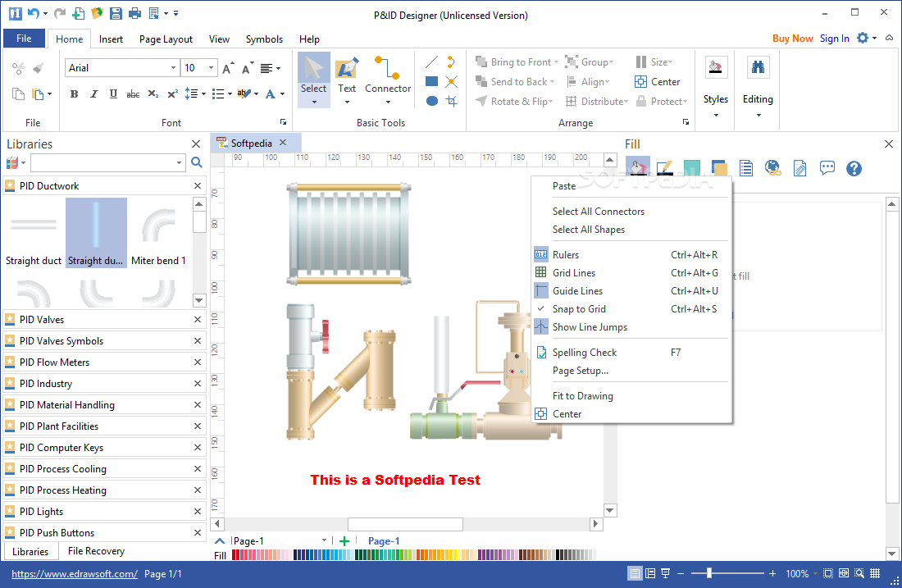Expand Rotate & Flip options
902x588 pixels.
[x=550, y=101]
